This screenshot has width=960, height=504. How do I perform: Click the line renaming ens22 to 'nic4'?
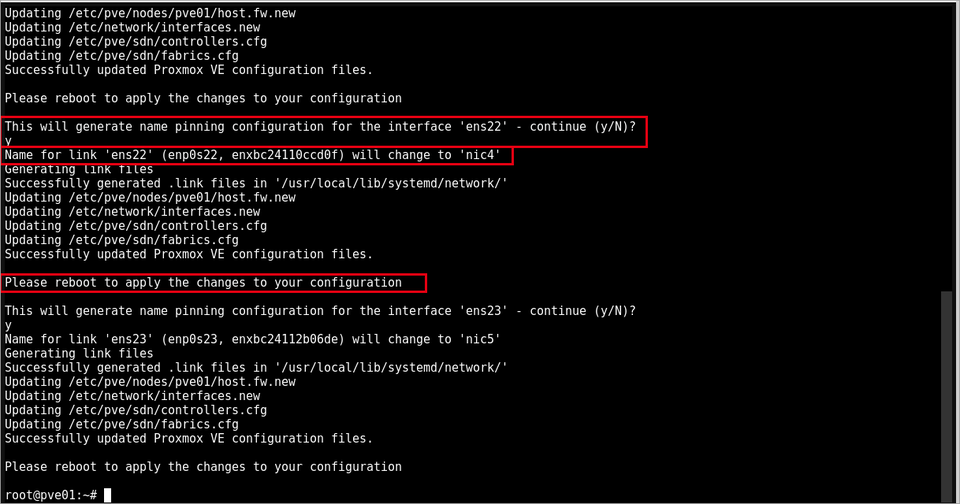point(252,155)
